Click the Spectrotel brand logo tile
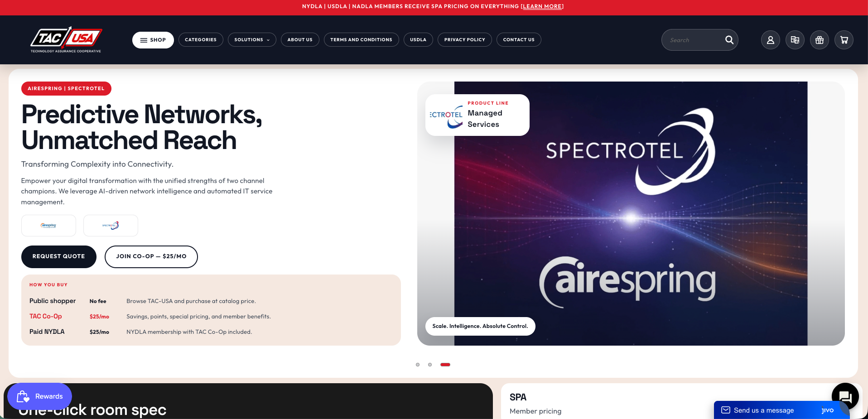Screen dimensions: 868x419 click(111, 226)
